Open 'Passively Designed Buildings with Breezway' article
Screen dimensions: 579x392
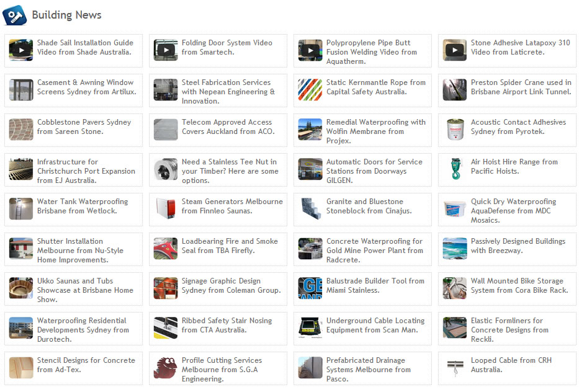coord(518,246)
